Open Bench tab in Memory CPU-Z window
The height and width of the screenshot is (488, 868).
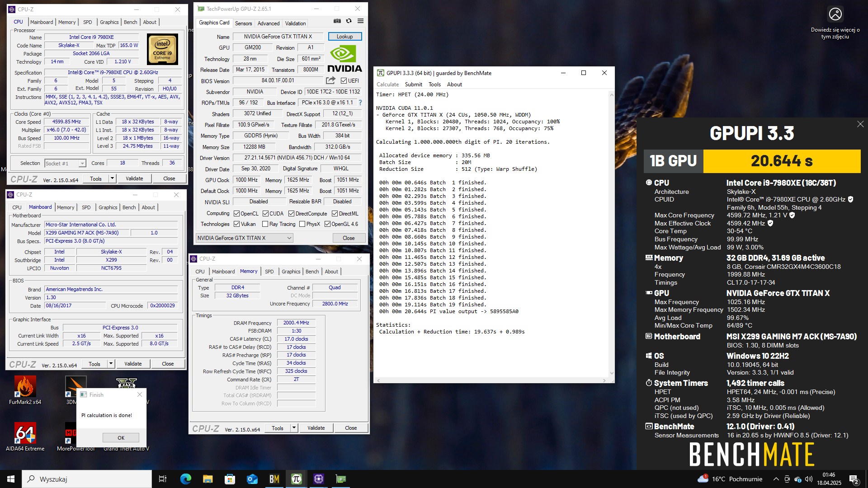[312, 272]
